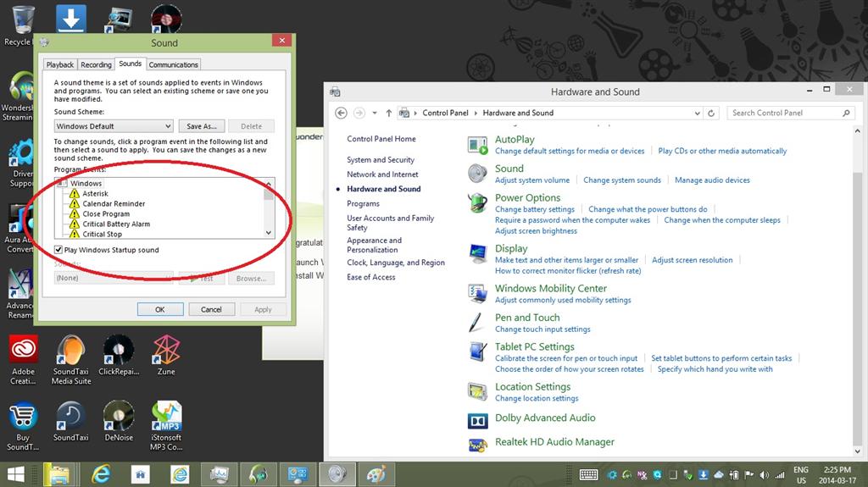Click the ENG US language indicator
The image size is (868, 487).
[x=801, y=475]
